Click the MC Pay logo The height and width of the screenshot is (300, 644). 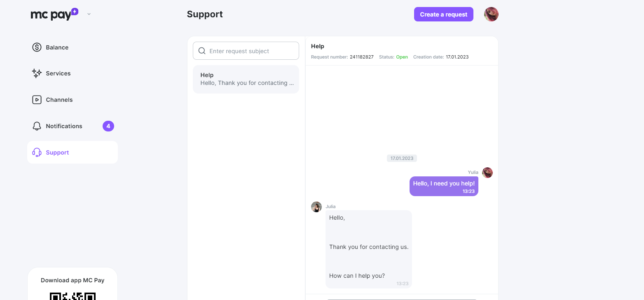coord(54,14)
